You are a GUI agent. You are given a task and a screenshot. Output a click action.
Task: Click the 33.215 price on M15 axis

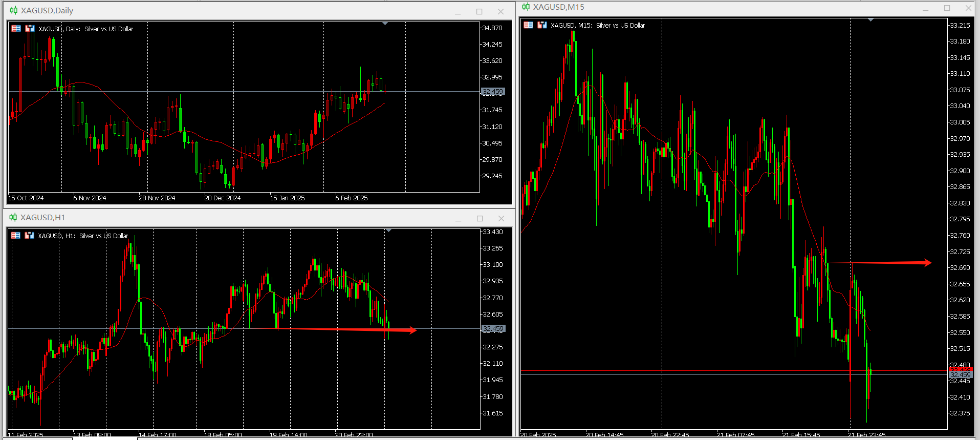coord(960,26)
